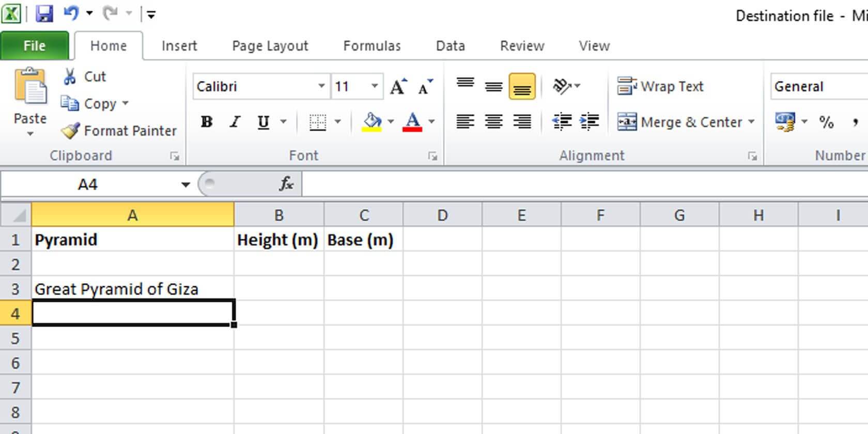
Task: Open the Font dialog launcher
Action: (432, 156)
